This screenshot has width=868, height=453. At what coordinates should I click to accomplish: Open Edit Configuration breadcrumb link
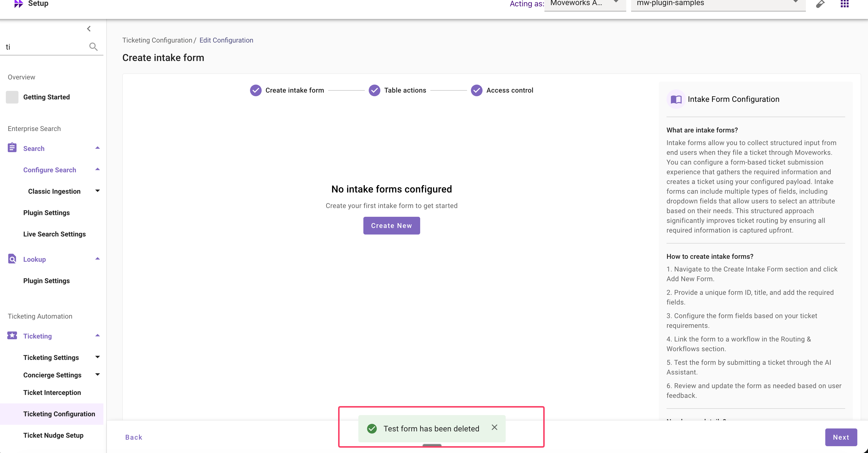click(x=226, y=40)
